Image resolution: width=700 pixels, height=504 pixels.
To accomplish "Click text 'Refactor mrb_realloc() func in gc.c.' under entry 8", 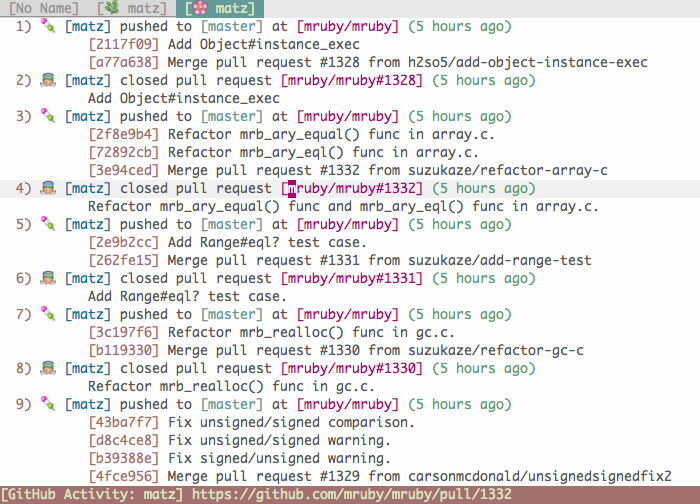I will pyautogui.click(x=231, y=387).
